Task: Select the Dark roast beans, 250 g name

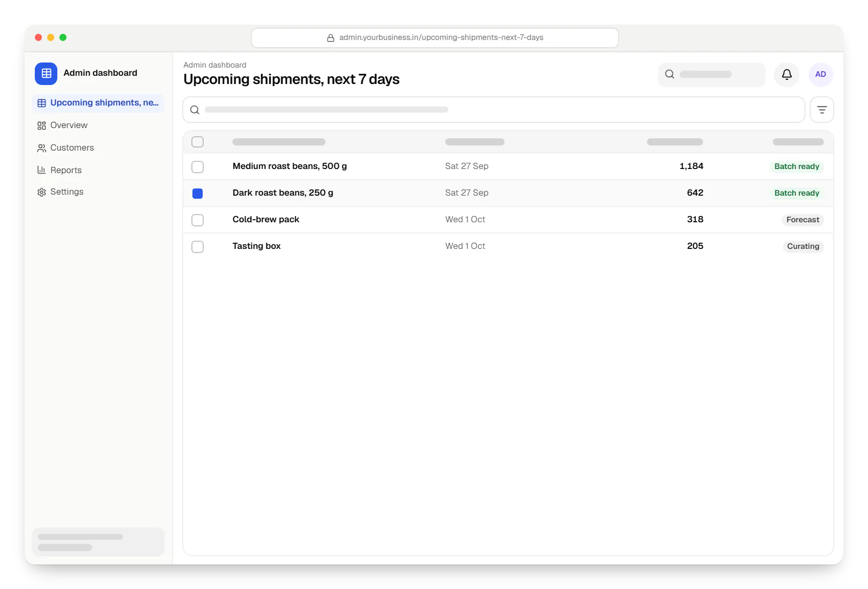Action: [x=283, y=193]
